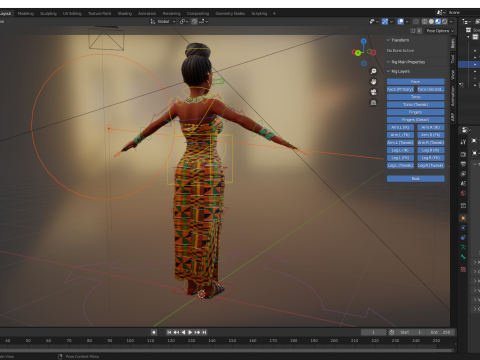Open the viewport shading options dropdown arrow
The width and height of the screenshot is (480, 360).
451,22
